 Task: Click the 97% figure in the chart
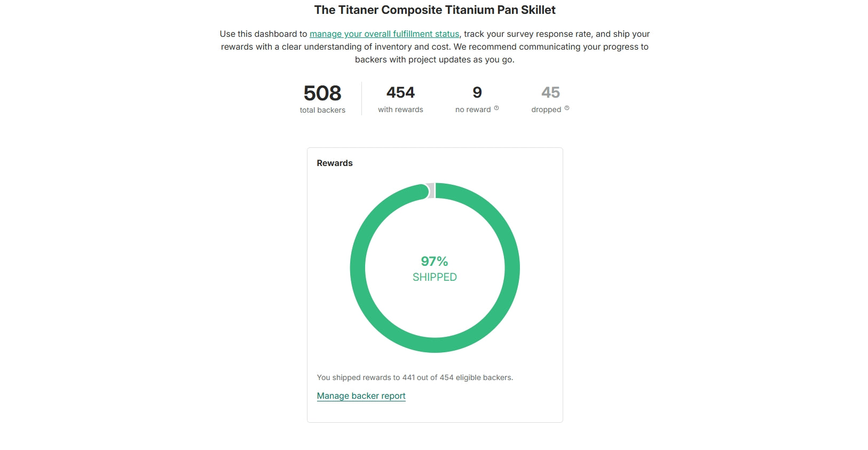tap(435, 262)
